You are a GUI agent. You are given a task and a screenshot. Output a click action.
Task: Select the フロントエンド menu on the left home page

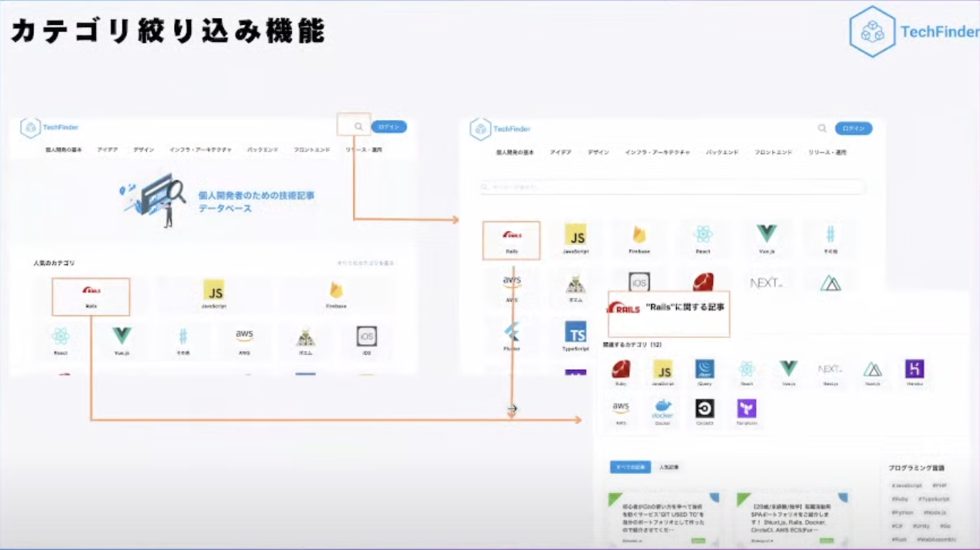coord(312,150)
